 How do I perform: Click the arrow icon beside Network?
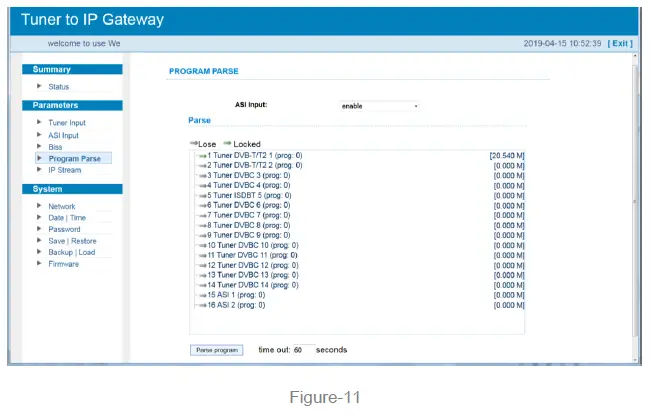point(39,205)
